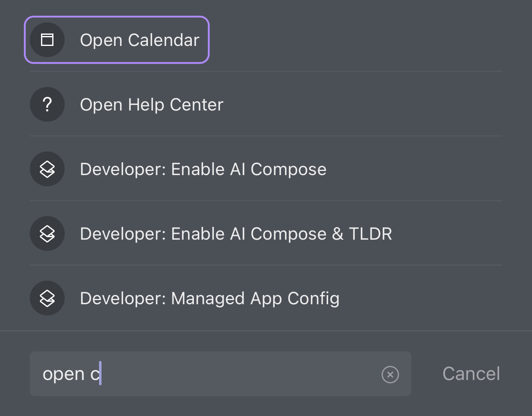Dismiss the command palette with Cancel
Image resolution: width=532 pixels, height=416 pixels.
tap(471, 374)
